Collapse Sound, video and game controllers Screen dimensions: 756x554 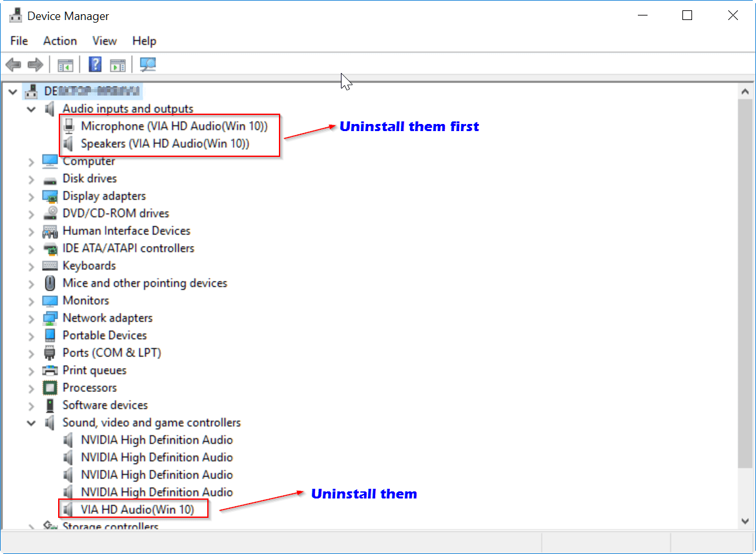pos(31,423)
